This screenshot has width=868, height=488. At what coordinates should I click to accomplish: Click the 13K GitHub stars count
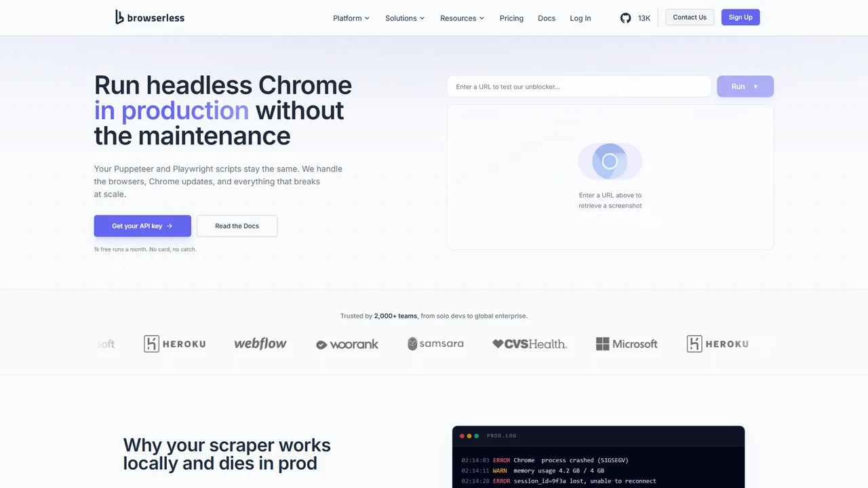click(644, 18)
